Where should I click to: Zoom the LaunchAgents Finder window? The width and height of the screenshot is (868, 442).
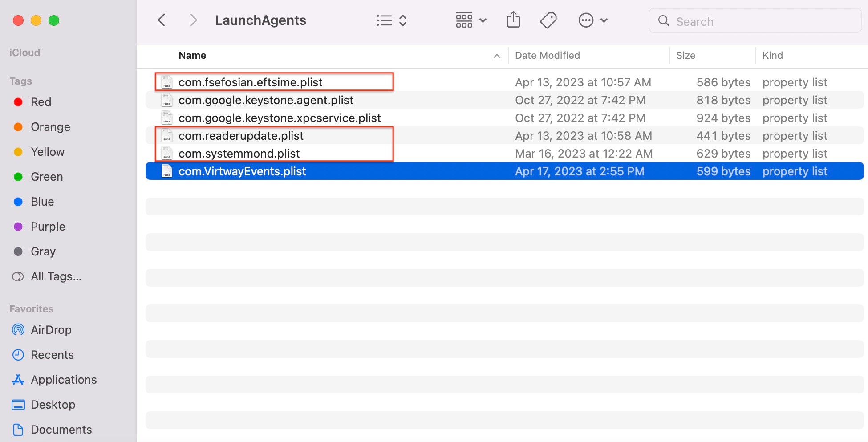[x=54, y=20]
